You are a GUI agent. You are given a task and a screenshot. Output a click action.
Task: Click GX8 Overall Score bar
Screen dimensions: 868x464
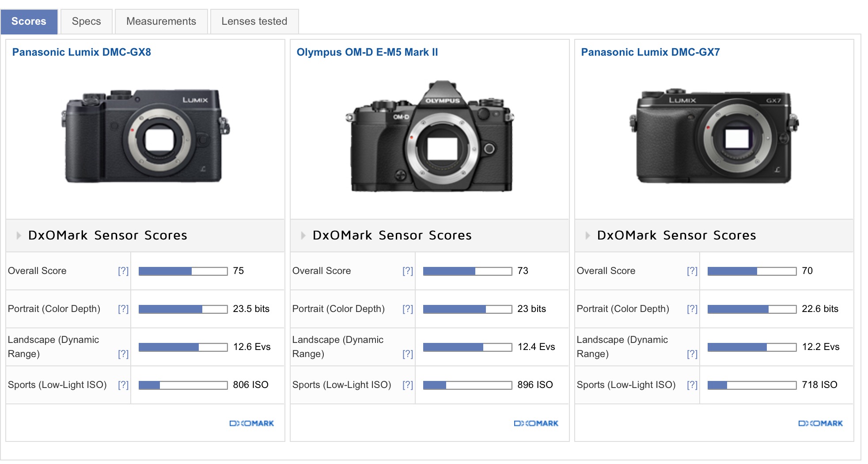(x=183, y=271)
